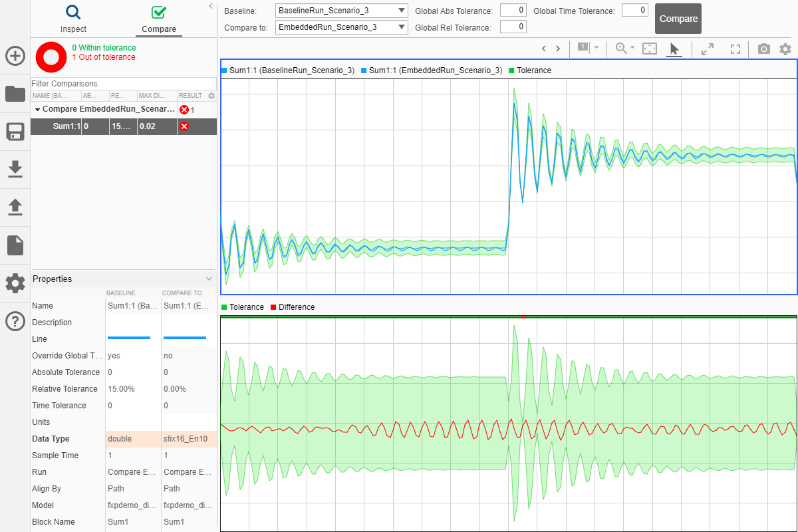Click Sum1:1 (EmbeddedRun_Scenario_3) legend entry
The image size is (798, 532).
431,70
